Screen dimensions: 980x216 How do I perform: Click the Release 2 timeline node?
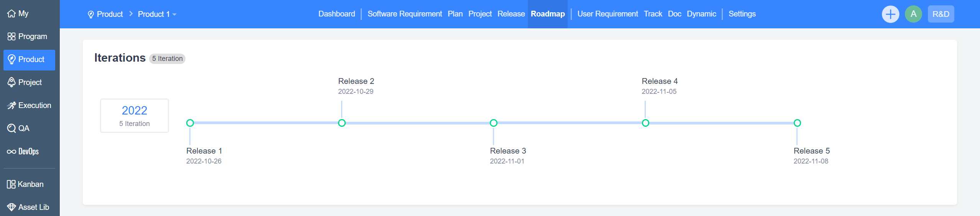coord(342,123)
